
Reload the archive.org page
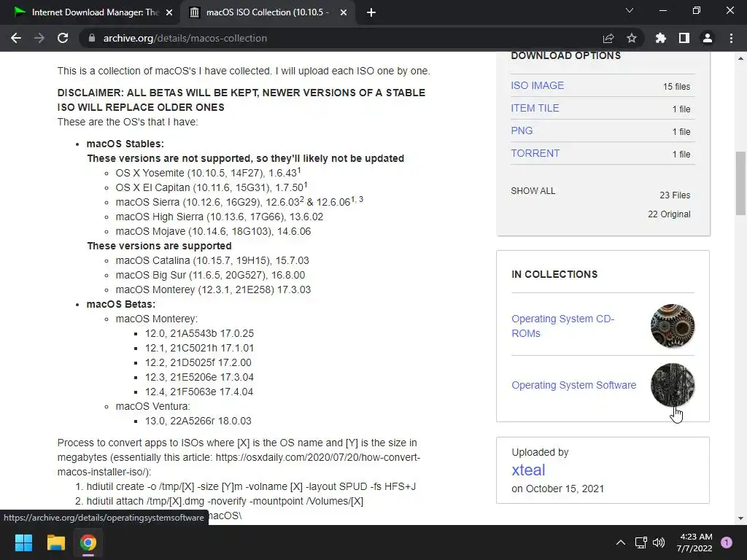point(63,38)
